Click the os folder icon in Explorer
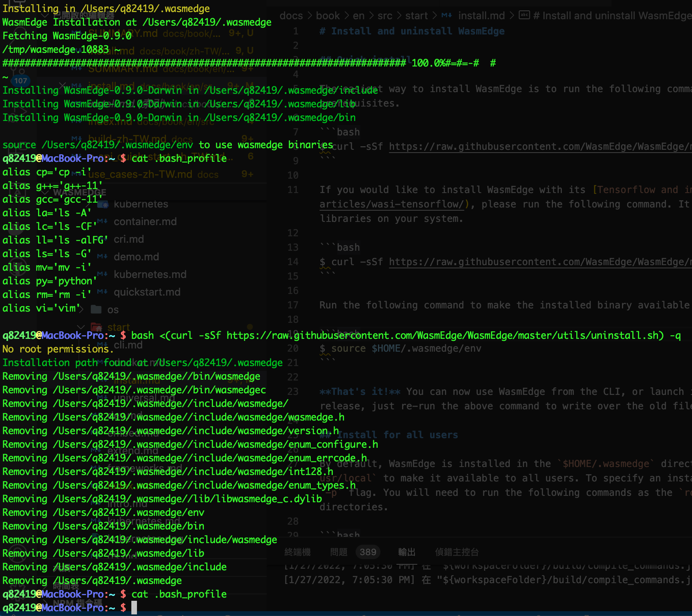The width and height of the screenshot is (692, 616). [96, 309]
